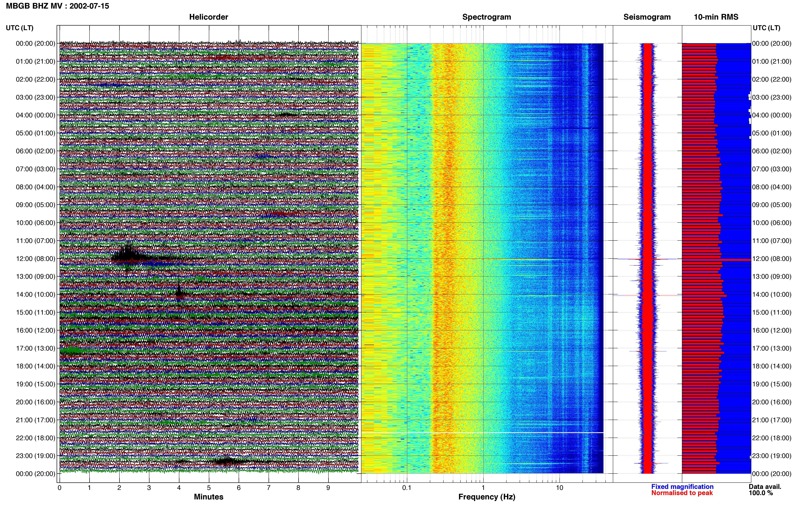The width and height of the screenshot is (812, 508).
Task: Click the seismogram spike at 14:00
Action: [647, 295]
